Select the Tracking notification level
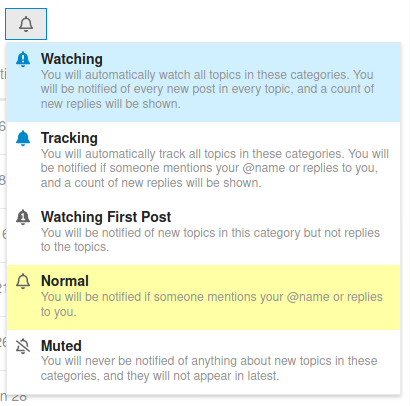 coord(203,161)
